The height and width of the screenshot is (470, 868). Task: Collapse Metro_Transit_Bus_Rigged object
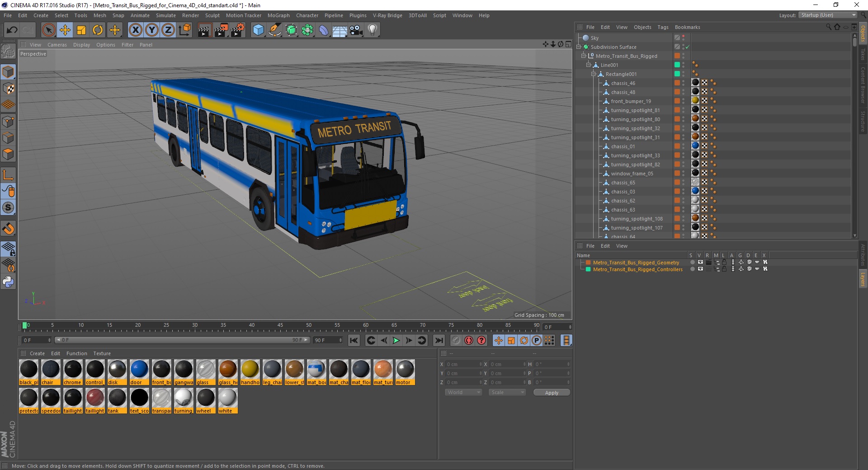(x=584, y=56)
